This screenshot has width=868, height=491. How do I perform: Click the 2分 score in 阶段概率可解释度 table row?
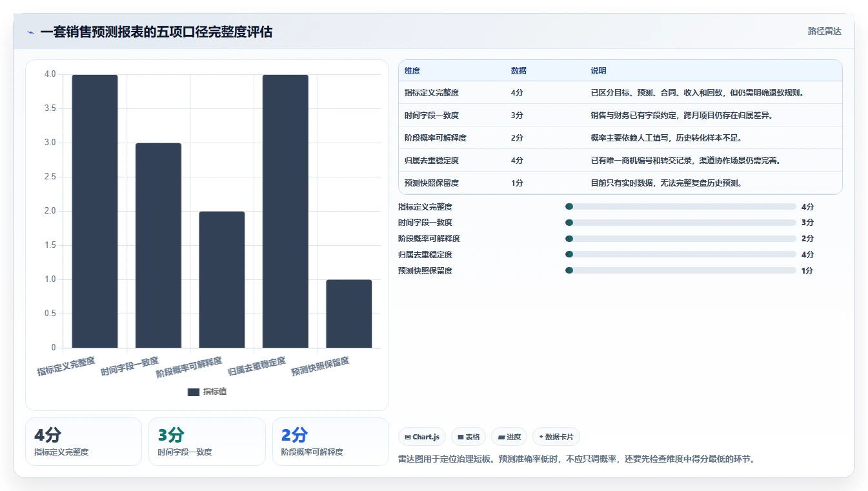pos(517,138)
